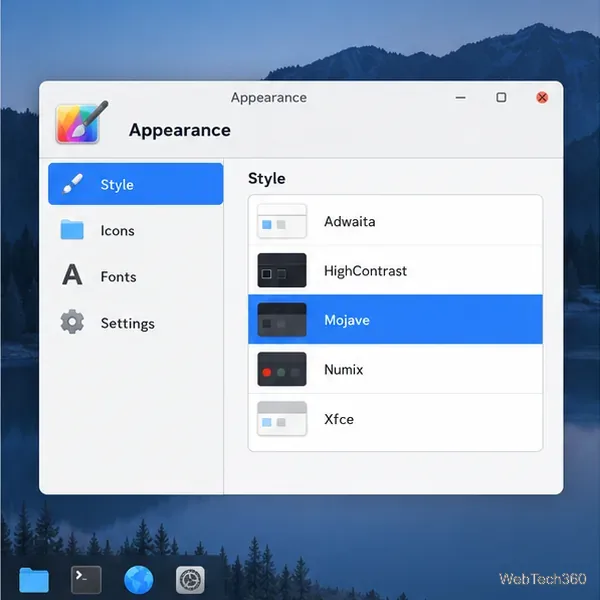The height and width of the screenshot is (600, 600).
Task: Click the Mojave theme preview thumbnail
Action: coord(282,320)
